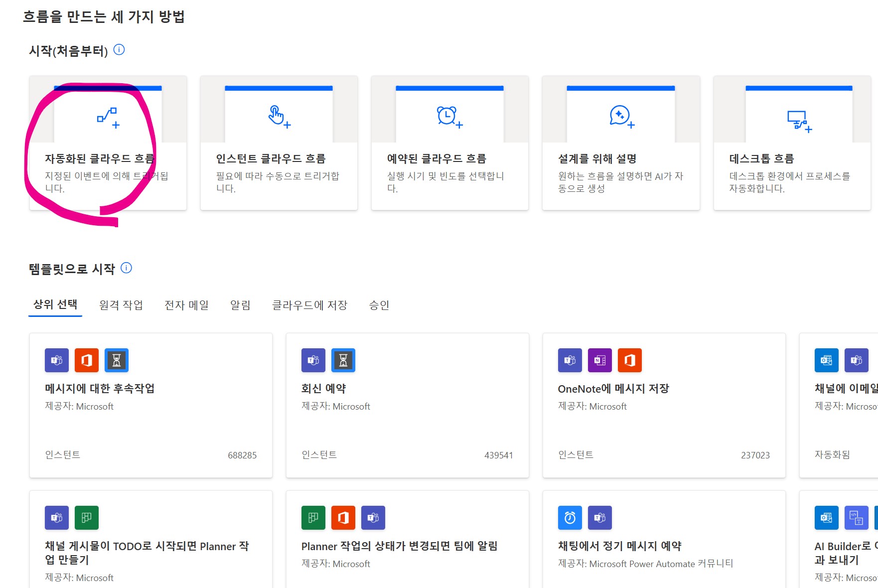
Task: Click 제공자: Microsoft Power Automate 커뮤니티 text
Action: (646, 564)
